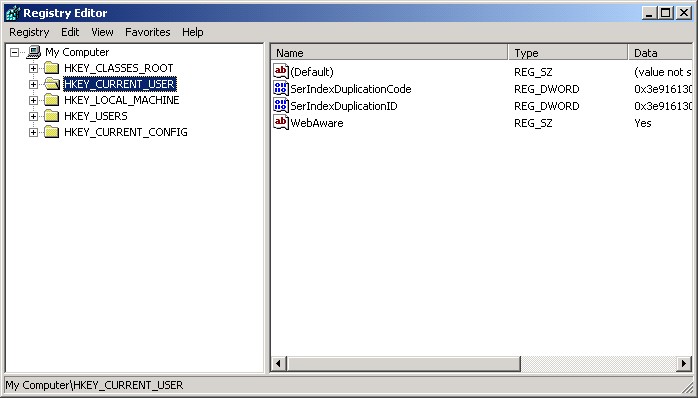The width and height of the screenshot is (698, 398).
Task: Select the My Computer label in tree
Action: [x=77, y=52]
